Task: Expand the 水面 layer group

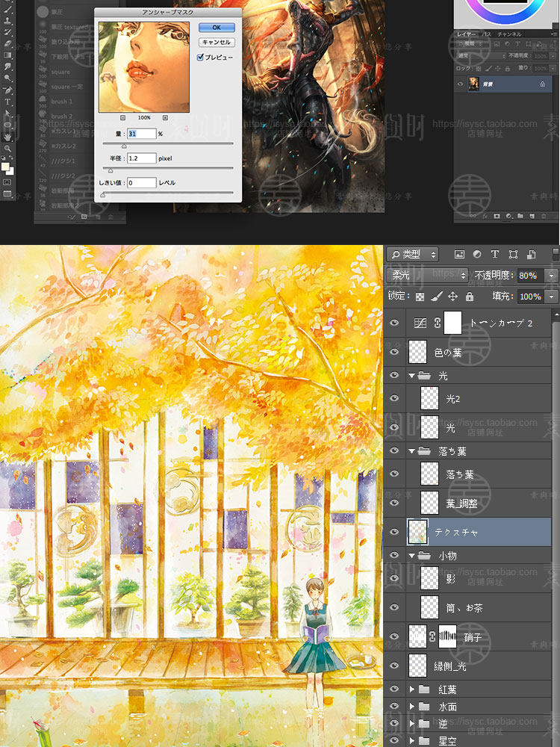Action: click(x=412, y=707)
